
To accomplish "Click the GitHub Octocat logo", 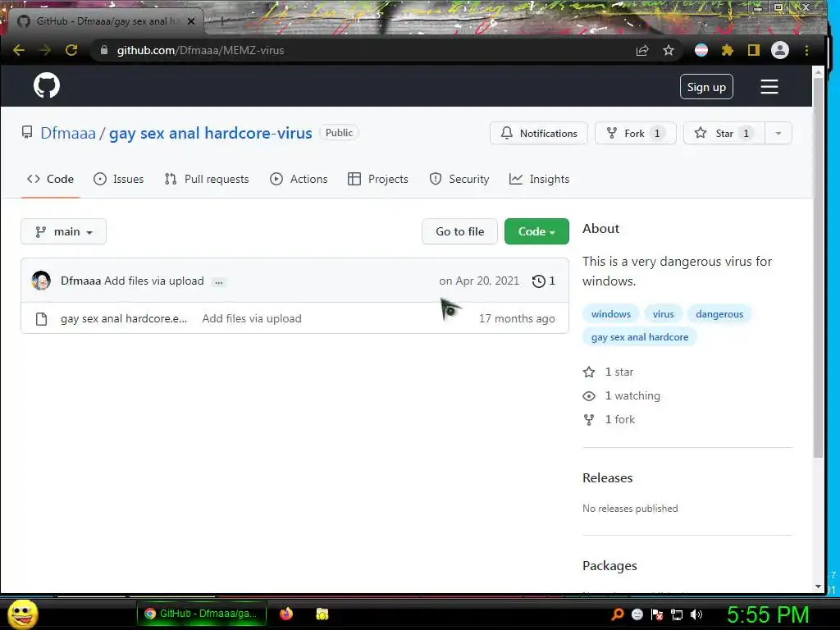I will tap(47, 85).
